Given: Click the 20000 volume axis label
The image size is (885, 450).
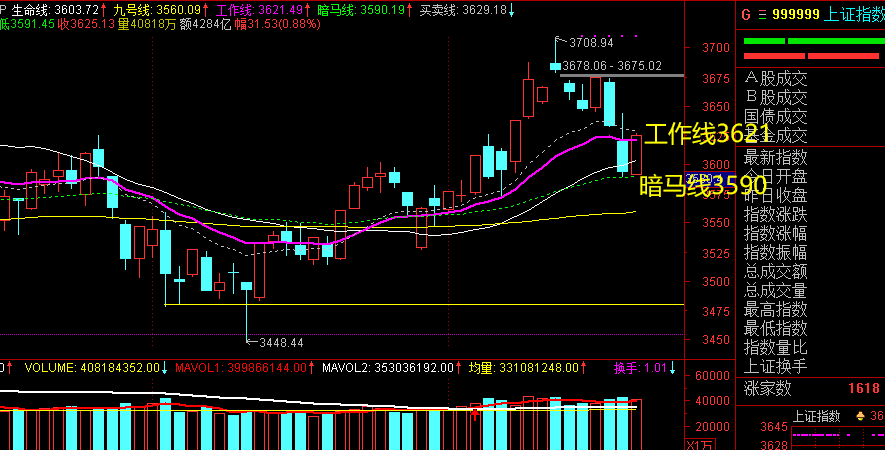Looking at the screenshot, I should pyautogui.click(x=712, y=427).
